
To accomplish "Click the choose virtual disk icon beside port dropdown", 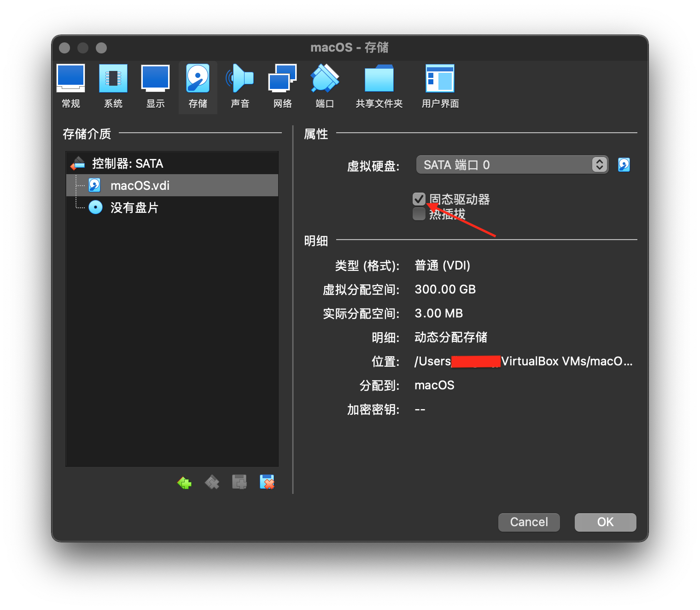I will tap(624, 164).
